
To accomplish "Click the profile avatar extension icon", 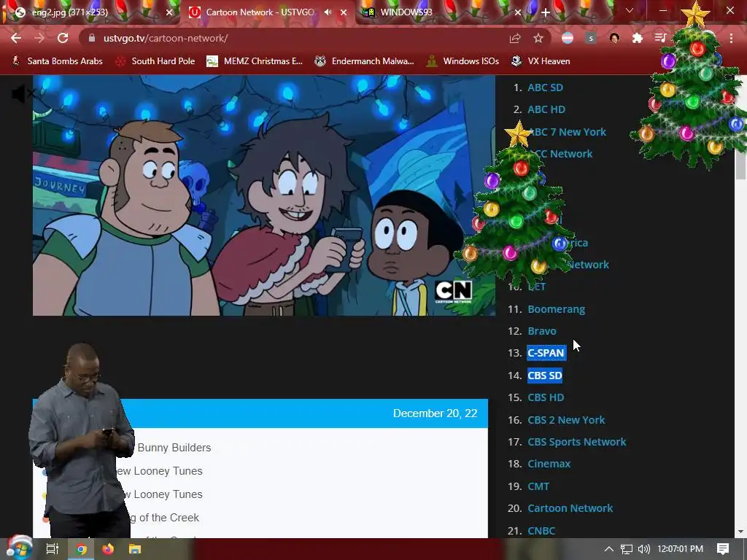I will pos(614,38).
